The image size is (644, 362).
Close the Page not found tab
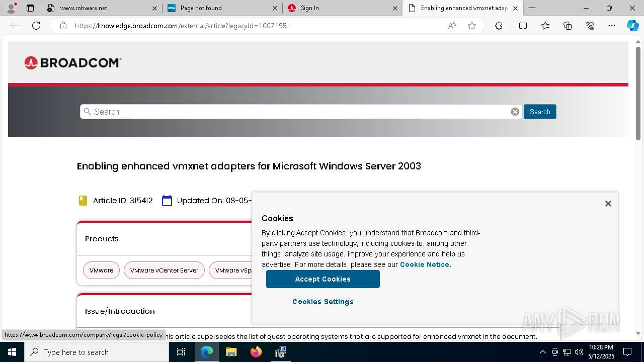click(x=275, y=8)
